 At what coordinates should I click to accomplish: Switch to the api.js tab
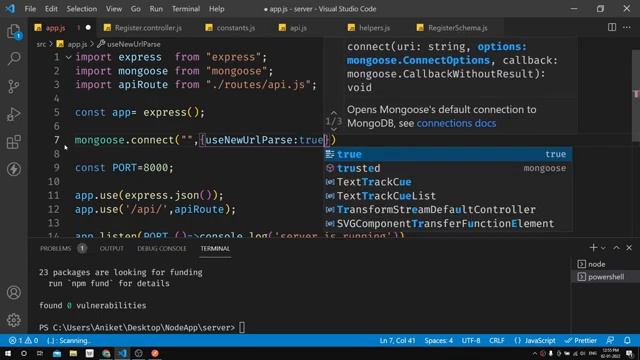(x=298, y=28)
